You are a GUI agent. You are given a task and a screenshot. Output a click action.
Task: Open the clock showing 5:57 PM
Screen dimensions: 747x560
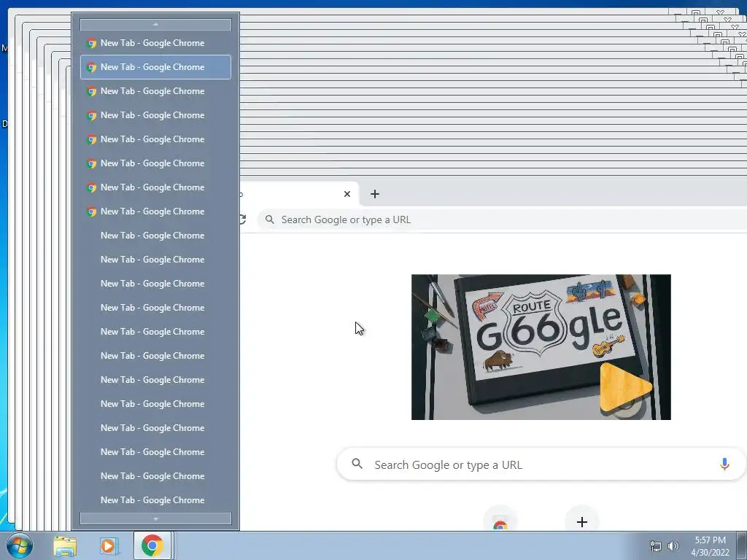pos(710,546)
